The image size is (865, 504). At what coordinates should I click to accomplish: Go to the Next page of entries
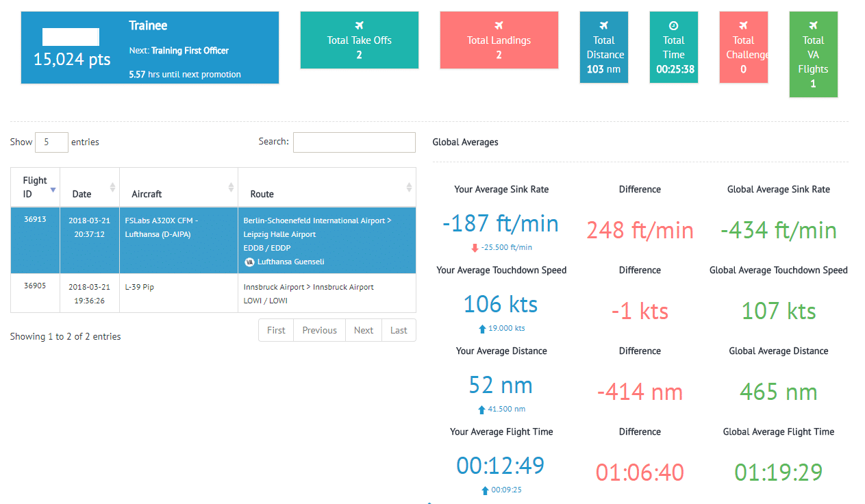point(363,330)
